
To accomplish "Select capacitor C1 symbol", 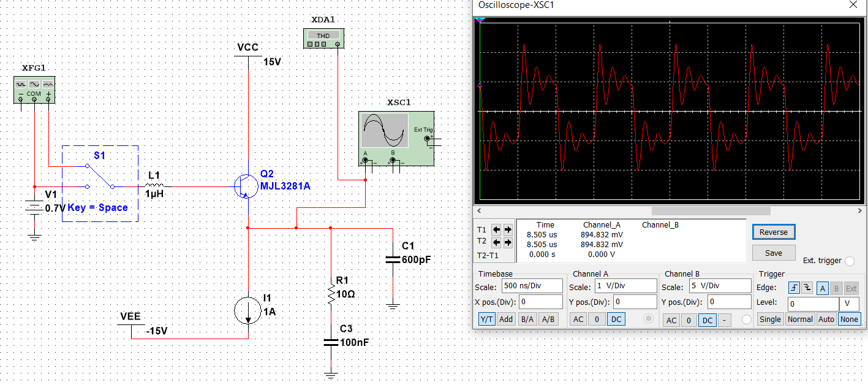I will (x=393, y=260).
